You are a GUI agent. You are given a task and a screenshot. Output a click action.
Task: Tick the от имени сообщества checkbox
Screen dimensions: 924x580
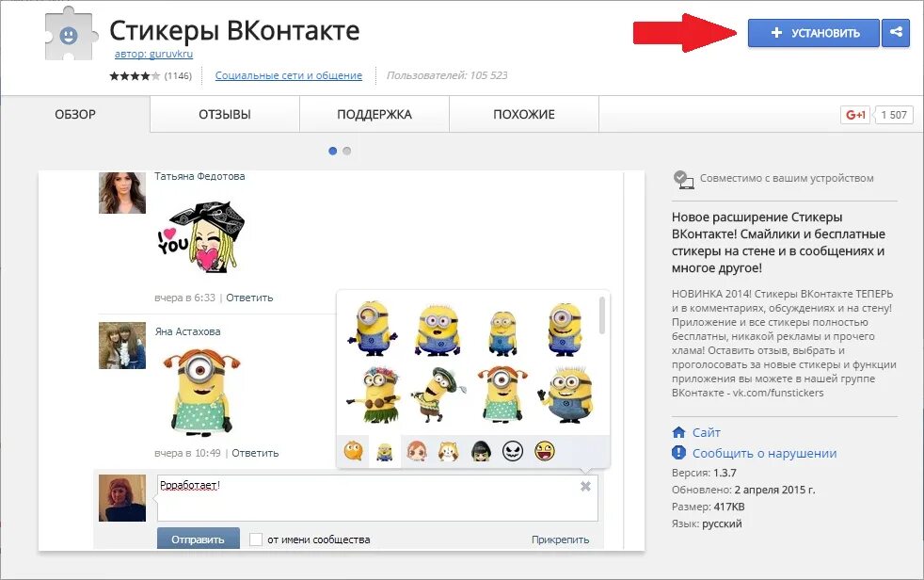256,540
